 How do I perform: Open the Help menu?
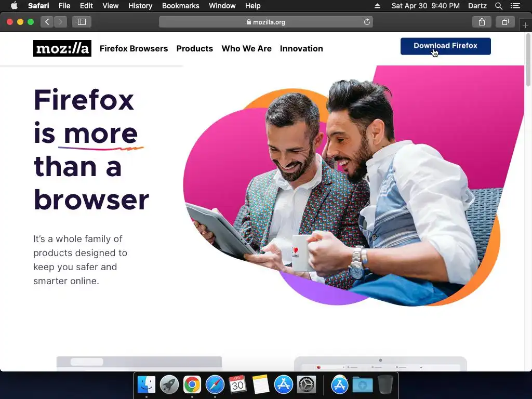tap(253, 6)
